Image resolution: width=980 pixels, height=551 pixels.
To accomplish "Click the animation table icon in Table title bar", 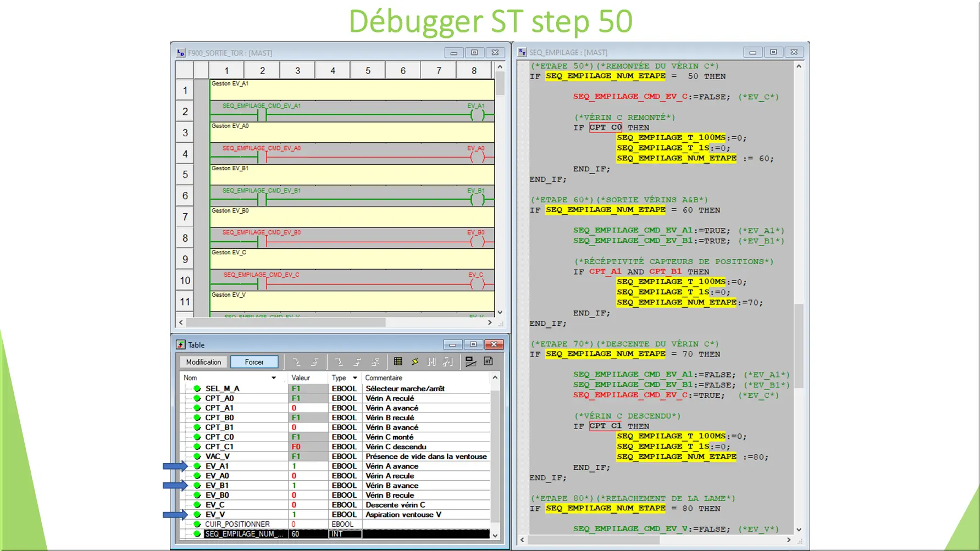I will tap(180, 344).
